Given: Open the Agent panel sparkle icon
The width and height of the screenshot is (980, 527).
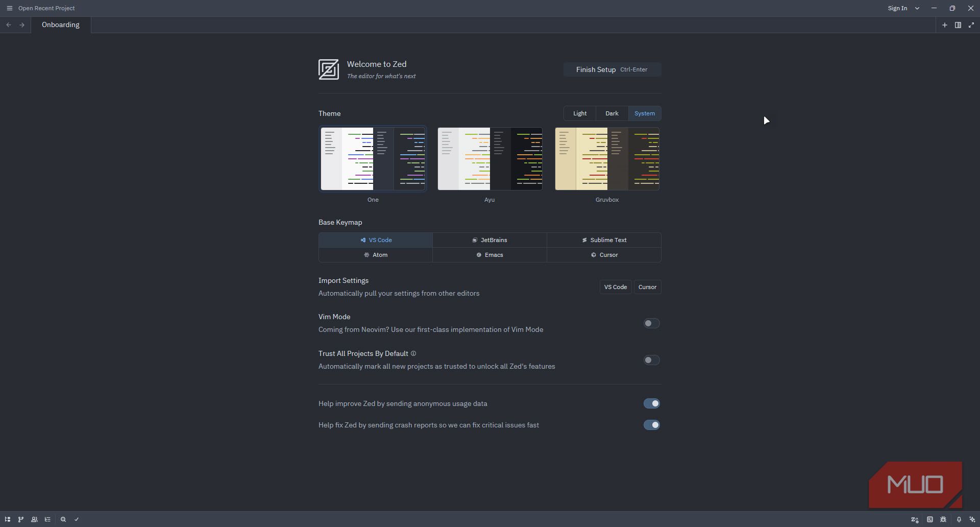Looking at the screenshot, I should (972, 519).
